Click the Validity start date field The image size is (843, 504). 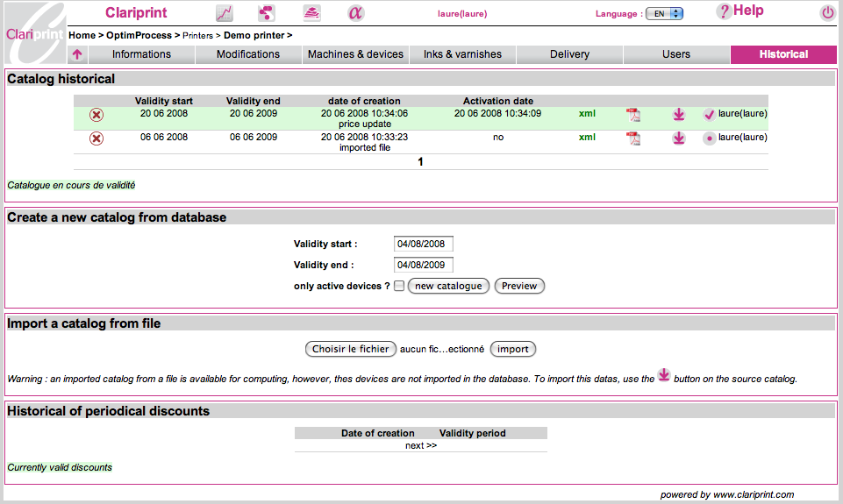coord(424,244)
